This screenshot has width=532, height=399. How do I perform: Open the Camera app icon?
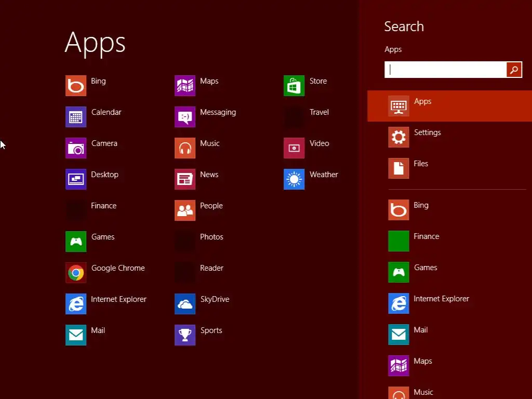[76, 148]
